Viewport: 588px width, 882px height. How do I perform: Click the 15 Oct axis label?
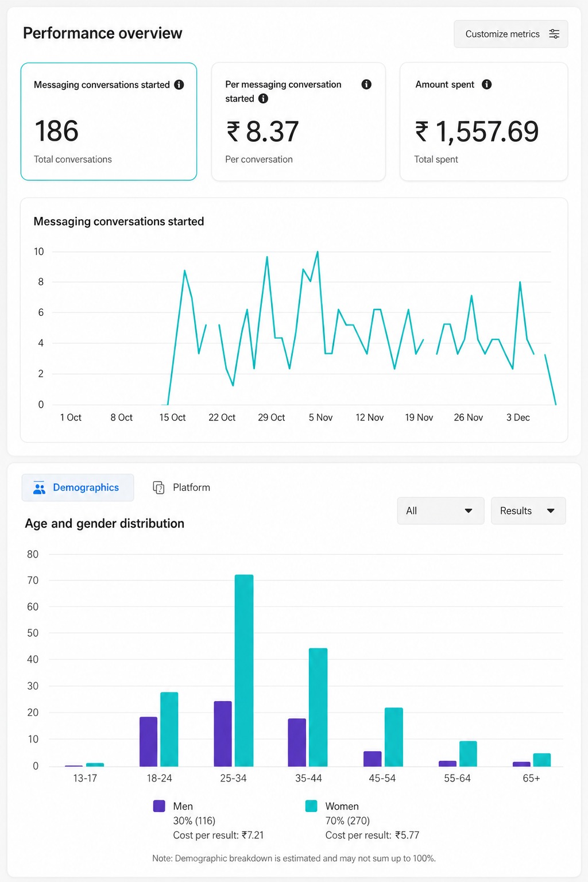[172, 417]
